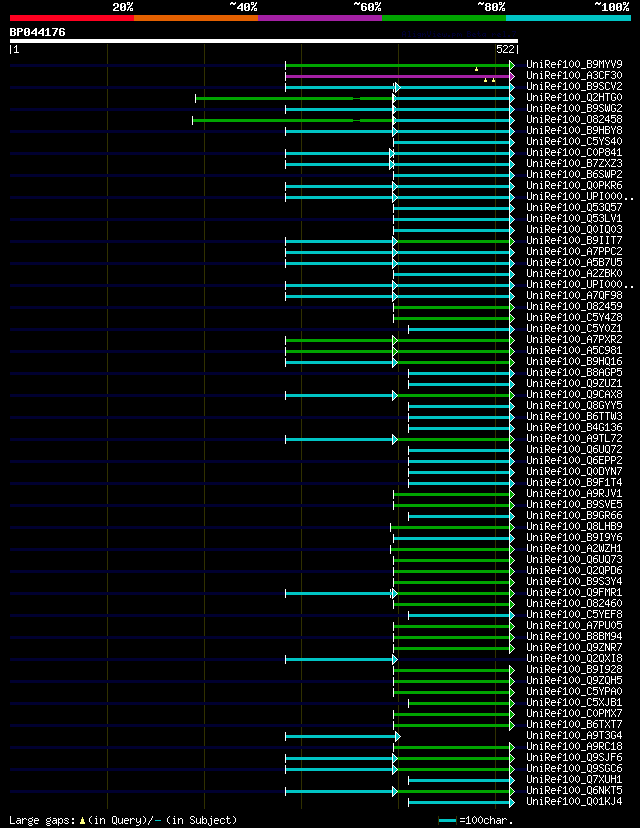Select the UniRef100_Q53Q57 label
The image size is (640, 828).
pos(574,208)
